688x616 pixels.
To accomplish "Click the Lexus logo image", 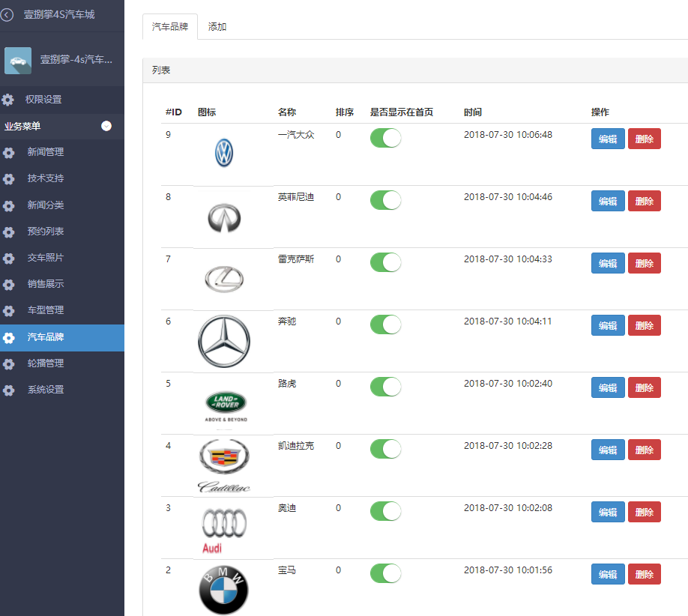I will (224, 279).
